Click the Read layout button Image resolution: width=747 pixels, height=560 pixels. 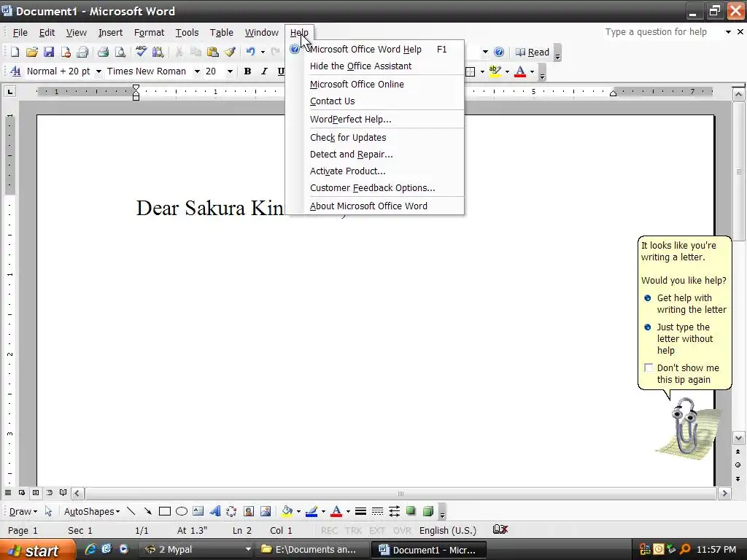(x=533, y=52)
